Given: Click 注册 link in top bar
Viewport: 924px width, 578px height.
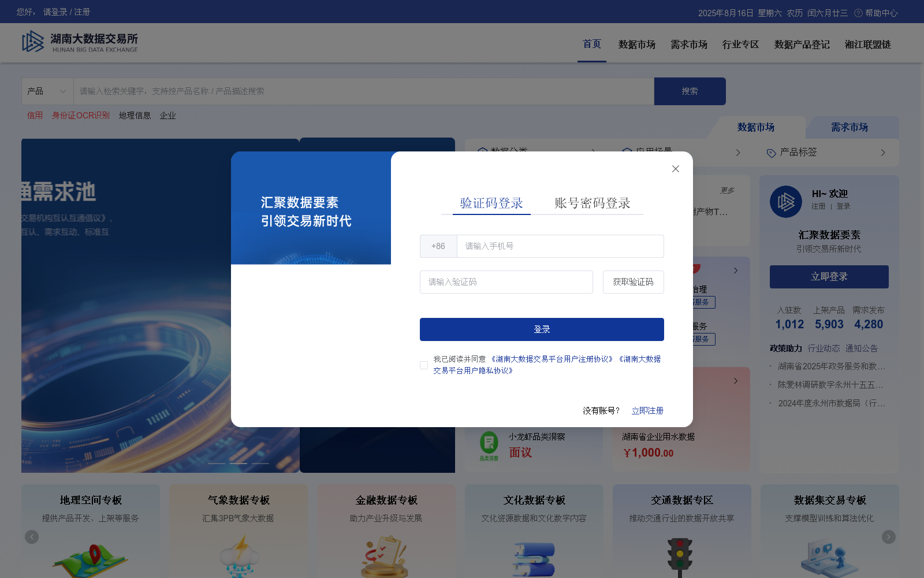Looking at the screenshot, I should click(x=82, y=12).
